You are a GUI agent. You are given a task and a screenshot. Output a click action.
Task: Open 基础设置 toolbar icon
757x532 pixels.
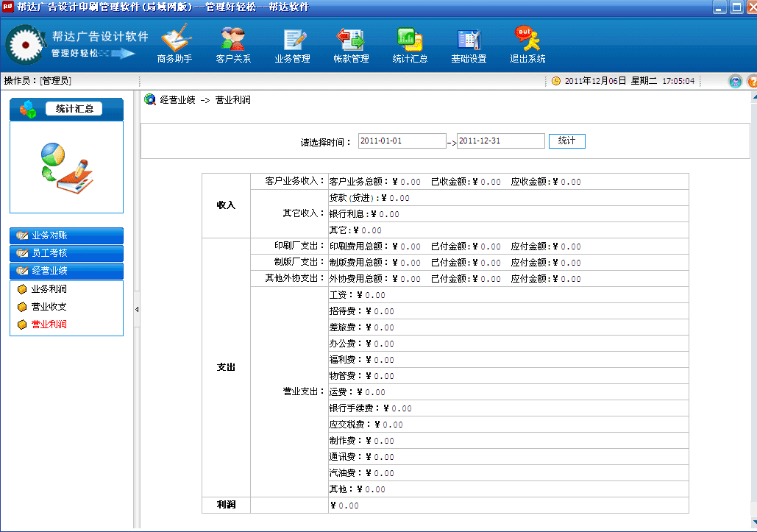point(469,44)
